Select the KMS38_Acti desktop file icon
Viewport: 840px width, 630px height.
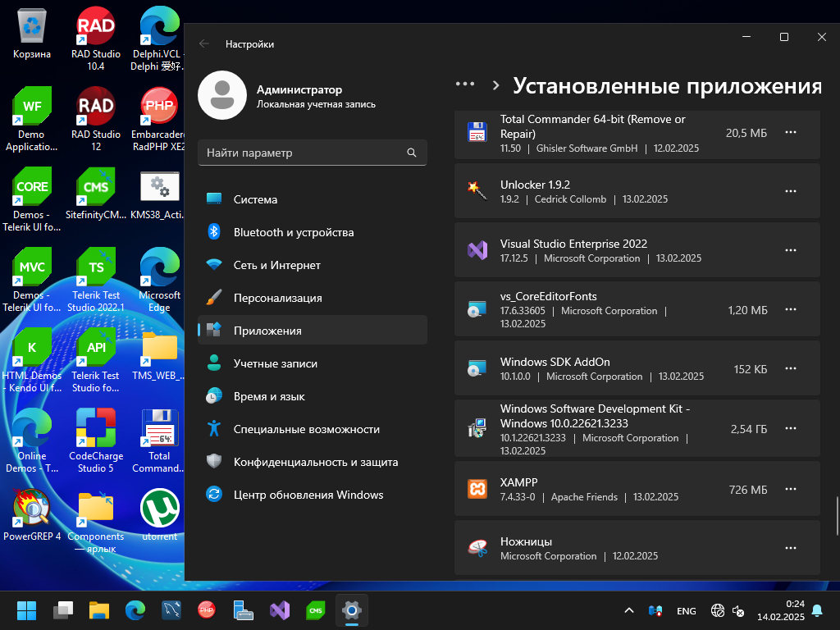pos(160,194)
